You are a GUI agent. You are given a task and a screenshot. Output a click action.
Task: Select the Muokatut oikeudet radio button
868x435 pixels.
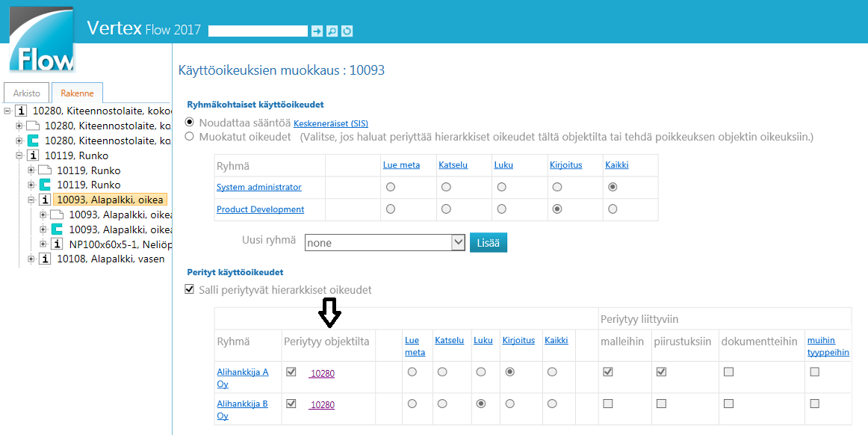190,137
